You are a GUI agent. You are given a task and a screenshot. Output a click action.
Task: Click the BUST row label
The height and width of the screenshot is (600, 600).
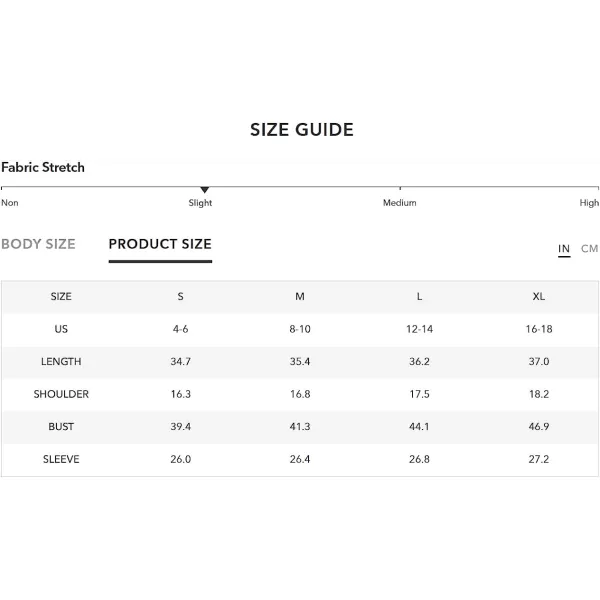[61, 427]
